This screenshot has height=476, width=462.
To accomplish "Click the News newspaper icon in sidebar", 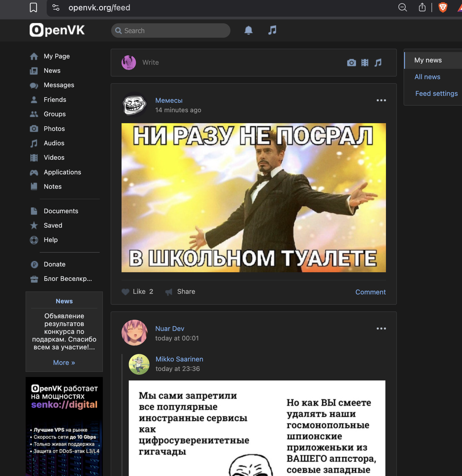I will (34, 71).
